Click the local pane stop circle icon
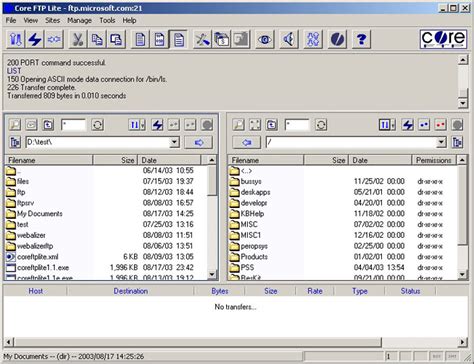This screenshot has width=474, height=364. point(207,125)
